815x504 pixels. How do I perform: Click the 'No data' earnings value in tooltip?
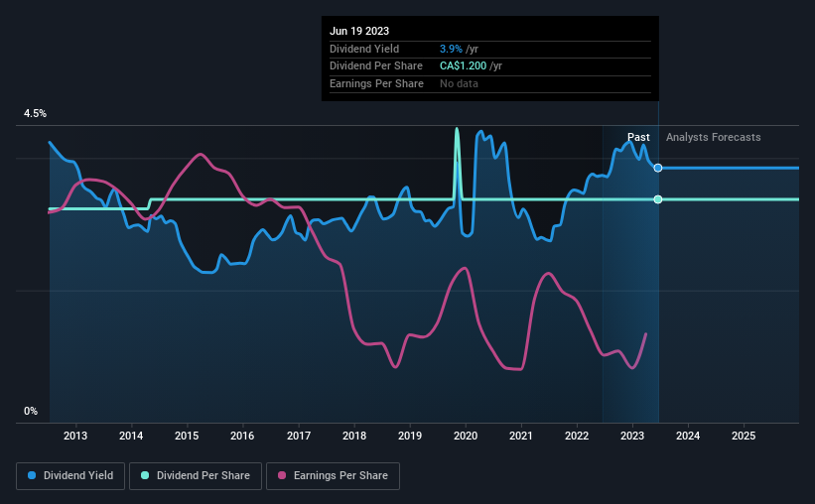(x=459, y=83)
